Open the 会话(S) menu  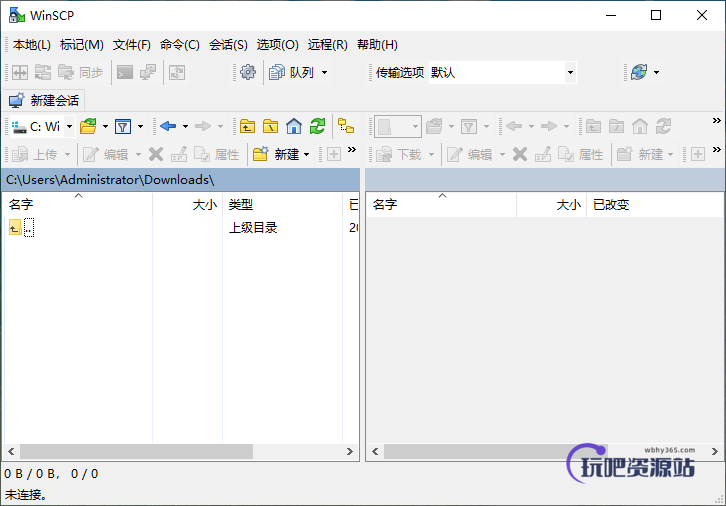point(228,45)
